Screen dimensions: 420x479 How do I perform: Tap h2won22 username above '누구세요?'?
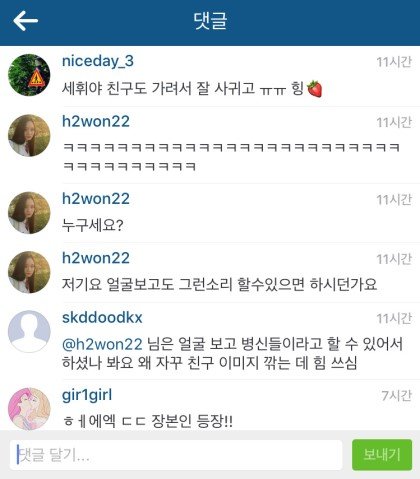coord(96,199)
